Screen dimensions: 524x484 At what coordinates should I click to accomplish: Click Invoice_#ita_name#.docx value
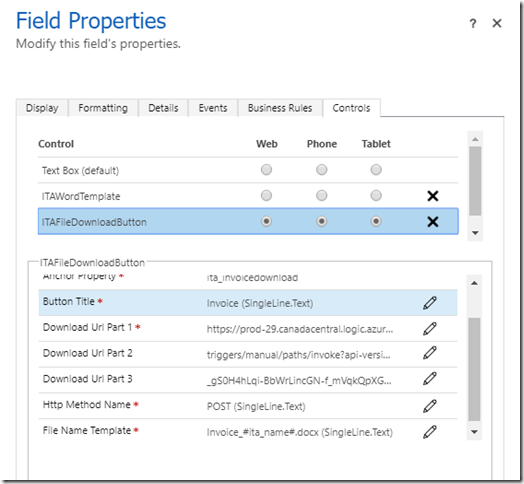click(x=300, y=432)
